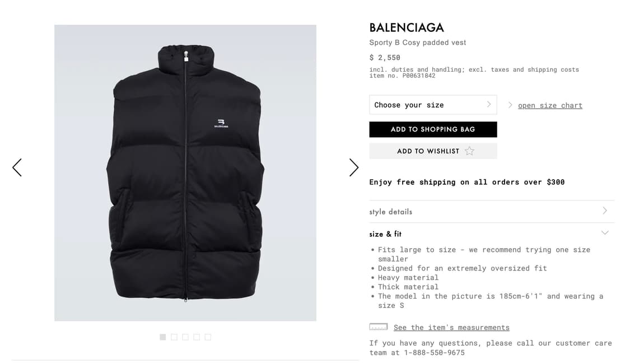Select the fourth image carousel dot

coord(197,337)
